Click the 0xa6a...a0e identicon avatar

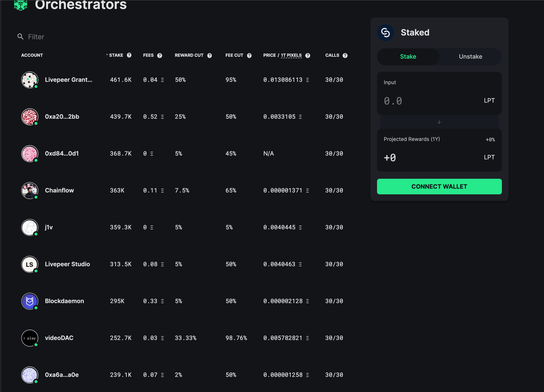[x=30, y=375]
